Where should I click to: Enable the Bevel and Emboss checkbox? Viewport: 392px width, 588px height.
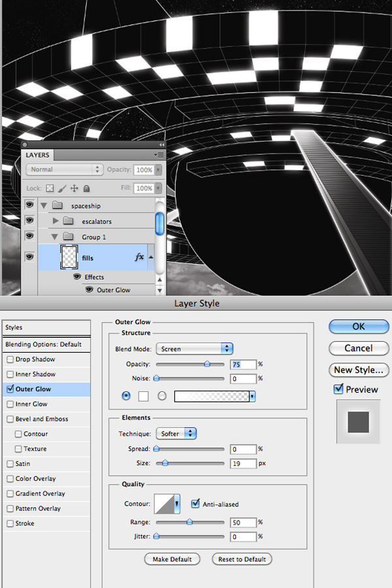[x=10, y=419]
